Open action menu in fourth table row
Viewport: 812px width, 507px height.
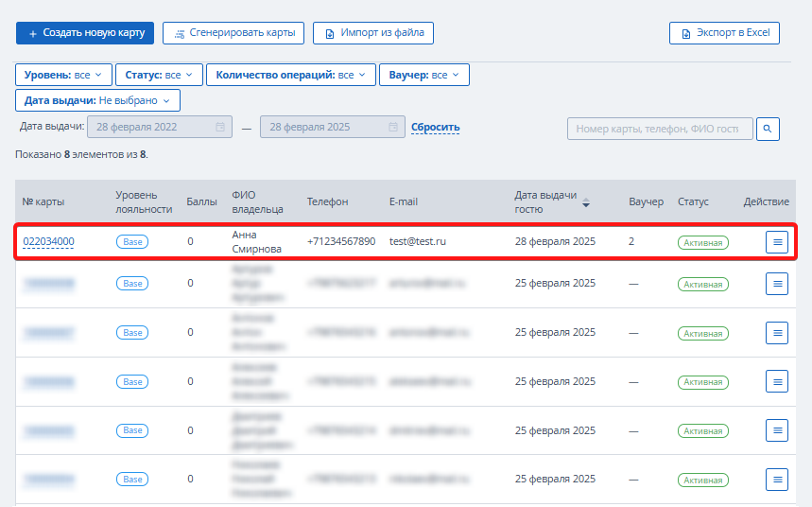tap(777, 381)
